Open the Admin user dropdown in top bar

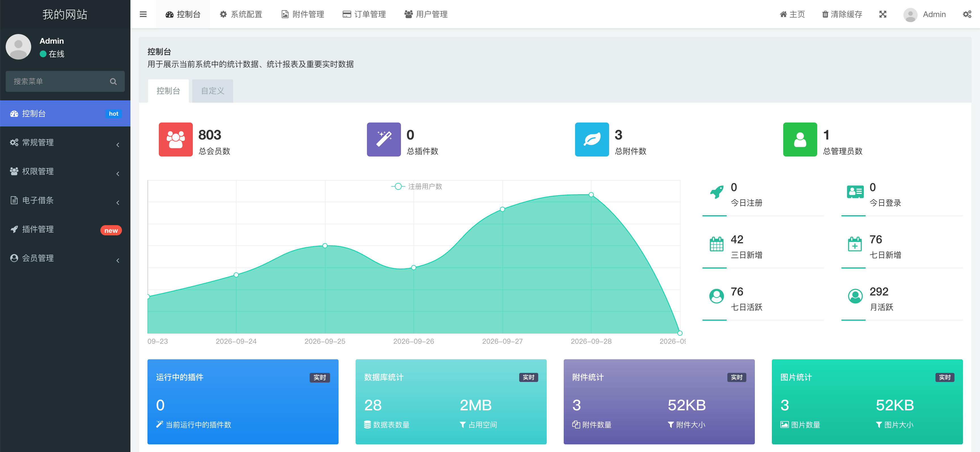click(x=924, y=14)
